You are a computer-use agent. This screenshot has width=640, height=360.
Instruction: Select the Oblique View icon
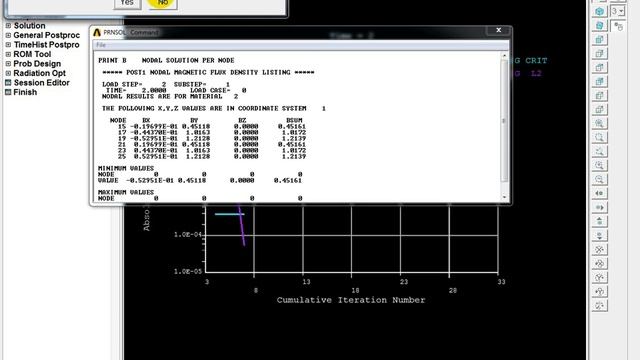(599, 25)
